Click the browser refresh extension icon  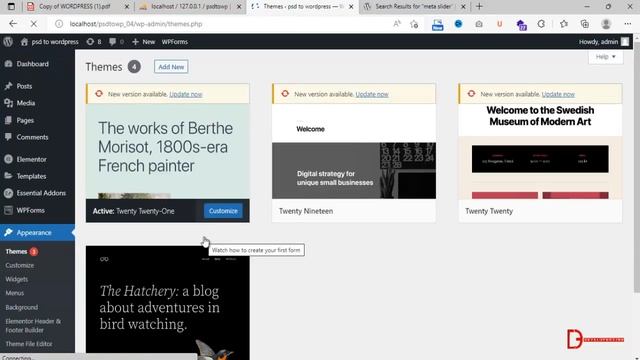point(541,24)
